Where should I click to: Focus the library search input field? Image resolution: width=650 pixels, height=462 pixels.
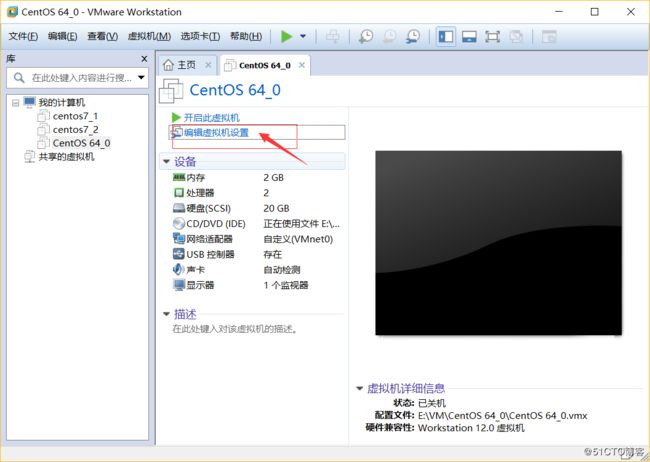(x=77, y=78)
